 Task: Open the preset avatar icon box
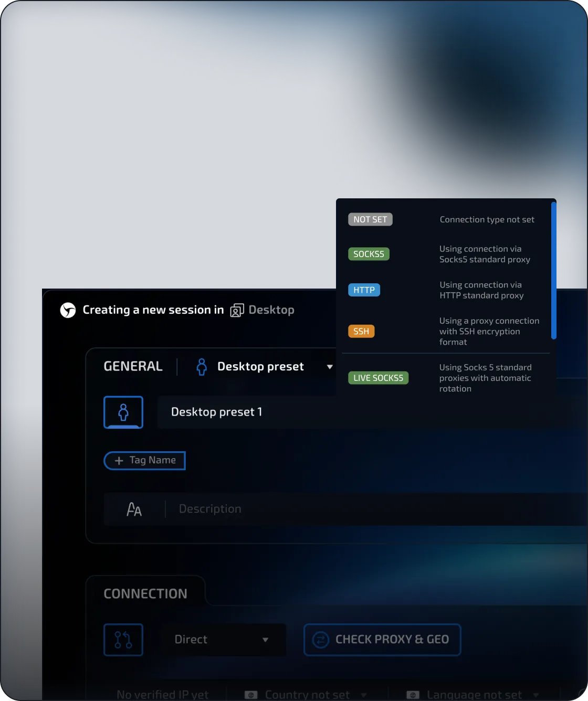point(123,412)
